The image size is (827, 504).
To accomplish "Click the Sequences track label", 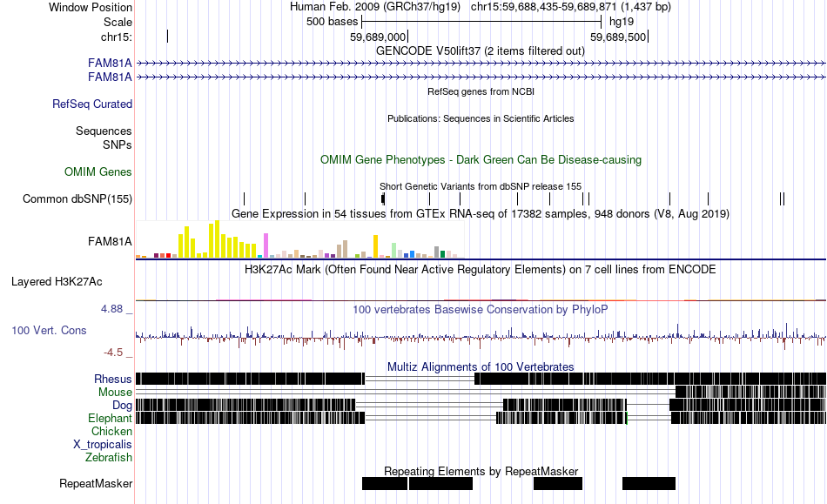I will click(x=104, y=131).
